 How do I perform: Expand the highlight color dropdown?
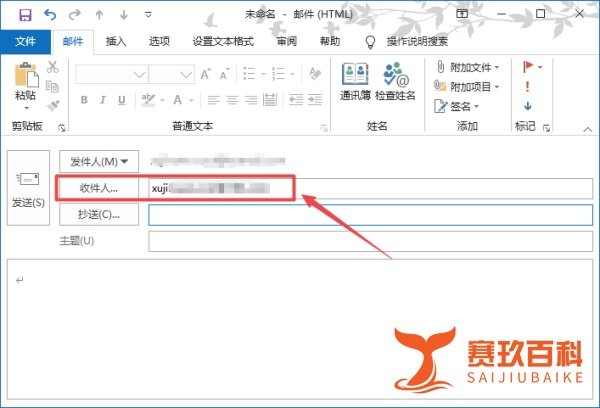(162, 100)
